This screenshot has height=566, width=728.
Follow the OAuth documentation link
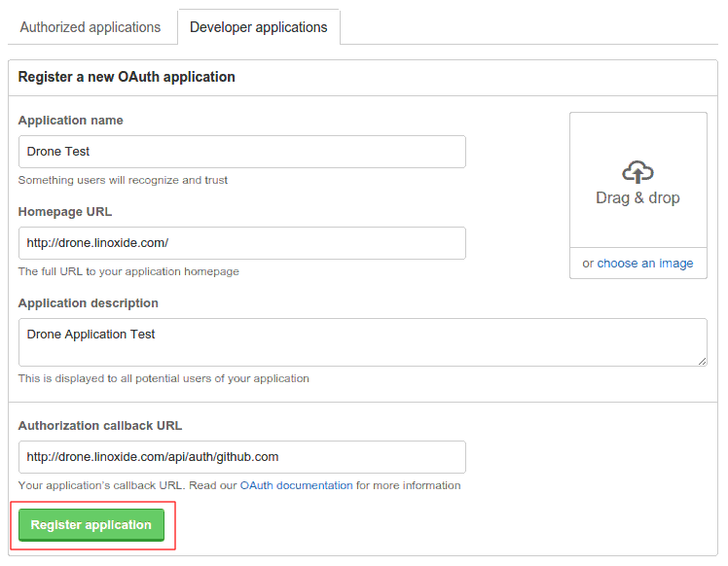(296, 485)
